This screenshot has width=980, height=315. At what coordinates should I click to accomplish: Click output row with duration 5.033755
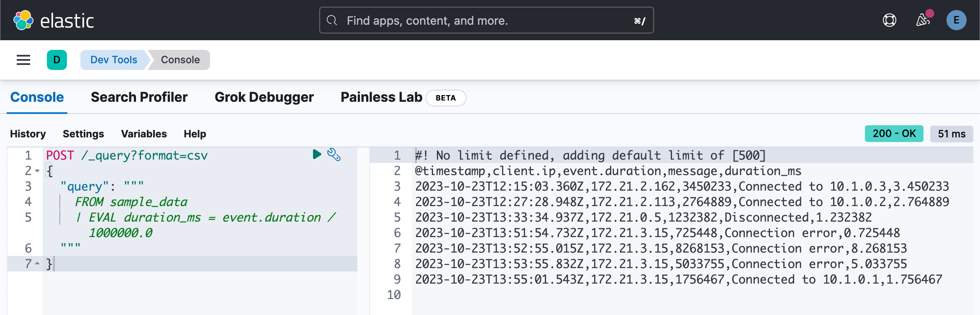(x=661, y=264)
